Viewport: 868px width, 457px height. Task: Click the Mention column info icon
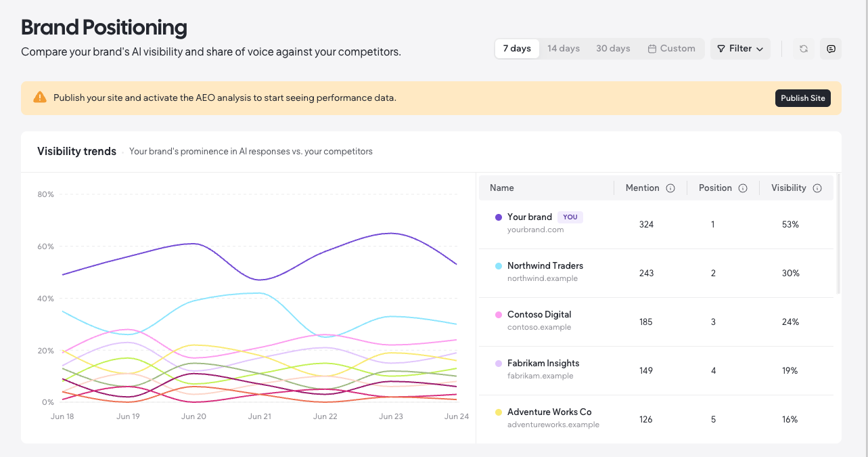(x=670, y=188)
